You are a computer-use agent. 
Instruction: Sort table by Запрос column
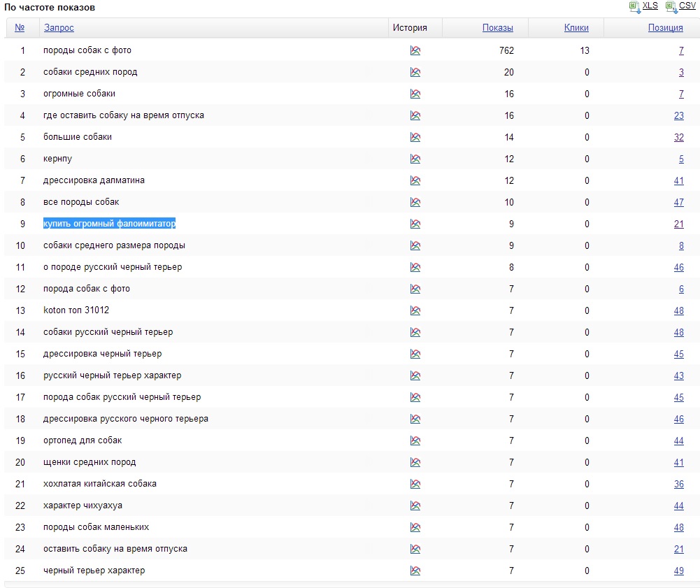(59, 28)
